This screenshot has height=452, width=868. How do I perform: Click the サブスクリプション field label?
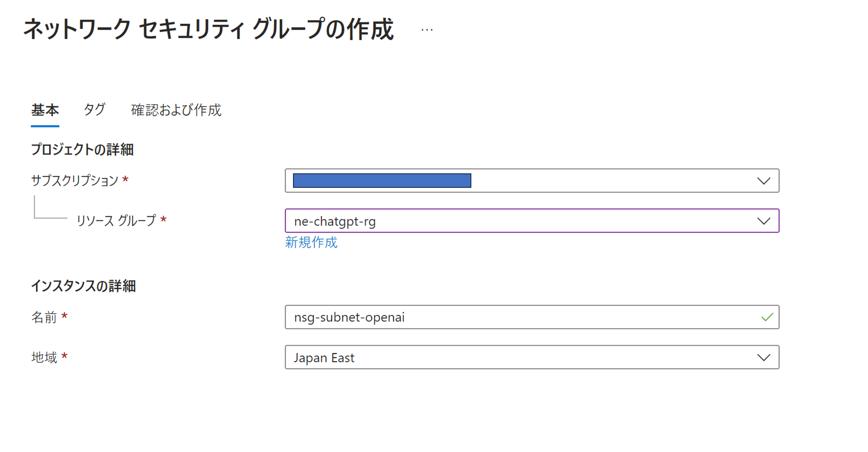(75, 180)
